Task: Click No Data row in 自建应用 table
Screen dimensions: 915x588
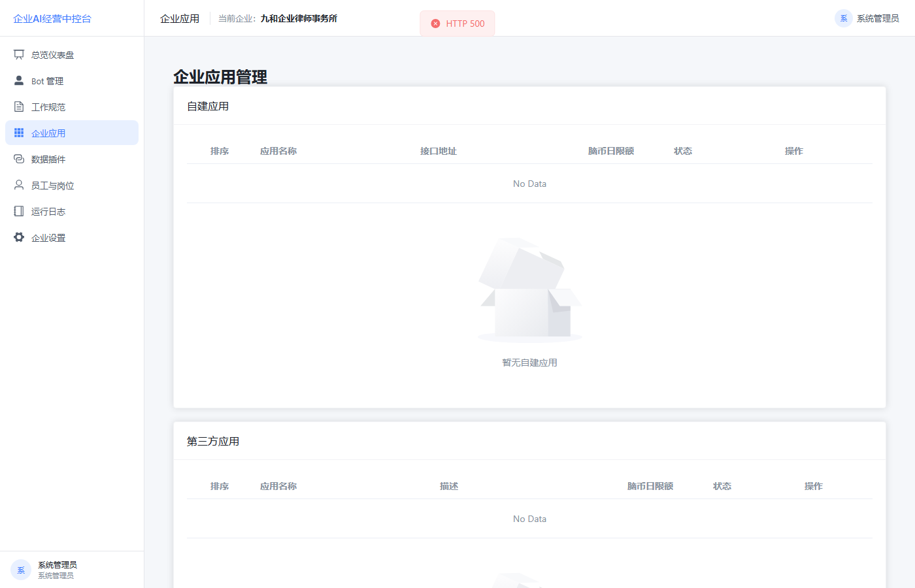Action: (x=529, y=184)
